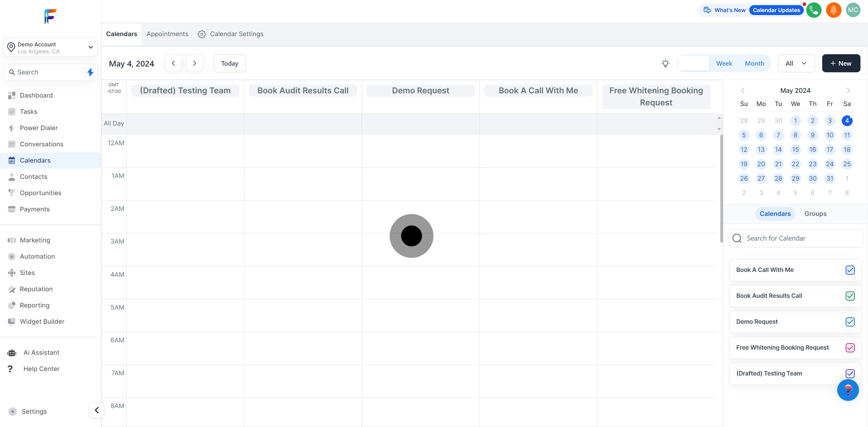Switch to the Appointments tab

pos(168,34)
